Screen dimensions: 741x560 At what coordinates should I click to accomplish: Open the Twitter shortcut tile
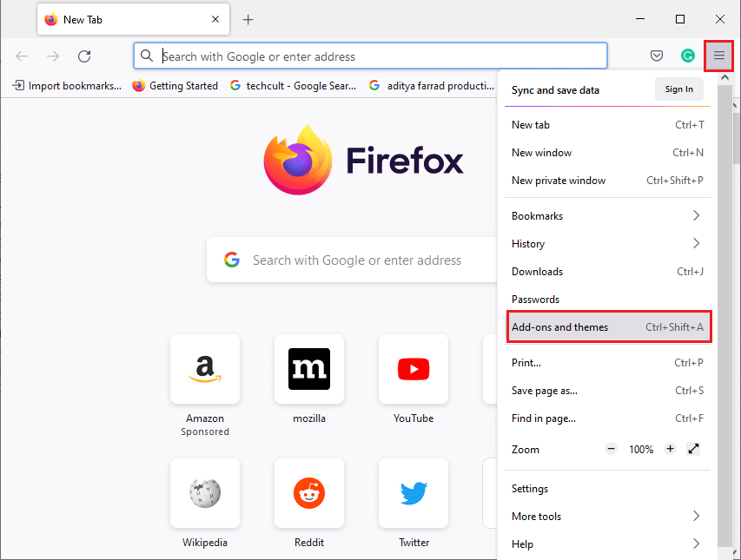414,493
